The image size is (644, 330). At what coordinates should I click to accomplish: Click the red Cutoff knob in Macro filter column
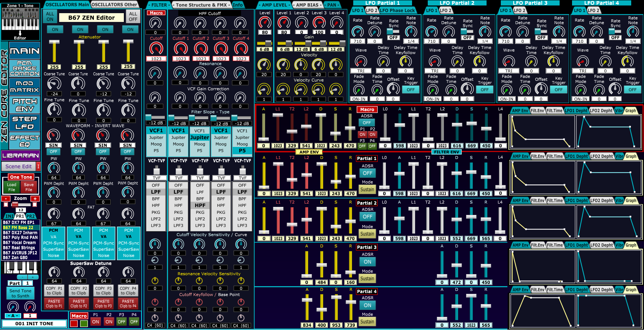coord(156,48)
